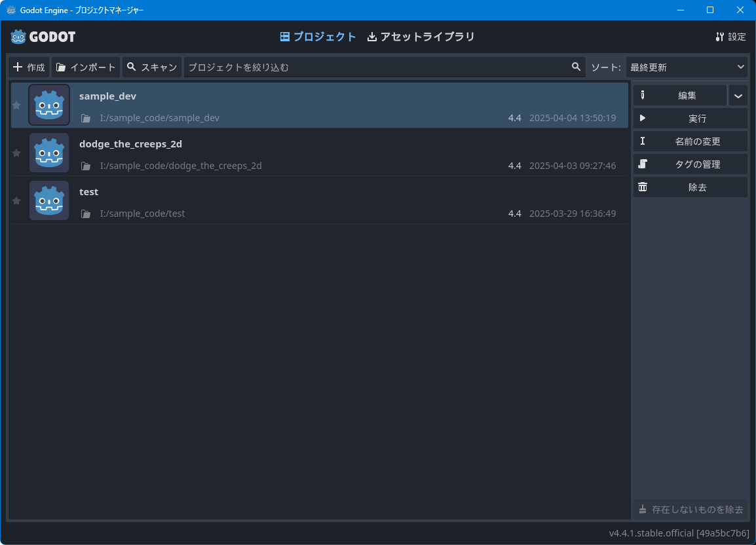Image resolution: width=756 pixels, height=545 pixels.
Task: Click the magnifier icon in filter field
Action: point(576,67)
